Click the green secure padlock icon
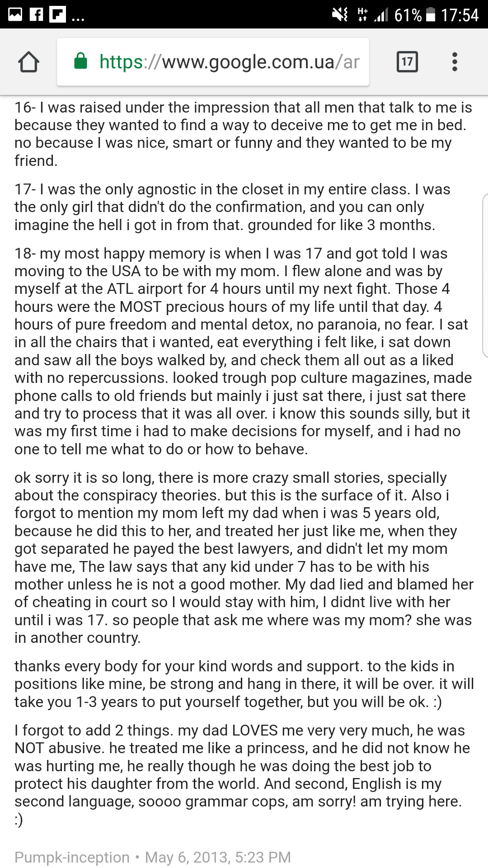This screenshot has width=488, height=868. pos(80,61)
